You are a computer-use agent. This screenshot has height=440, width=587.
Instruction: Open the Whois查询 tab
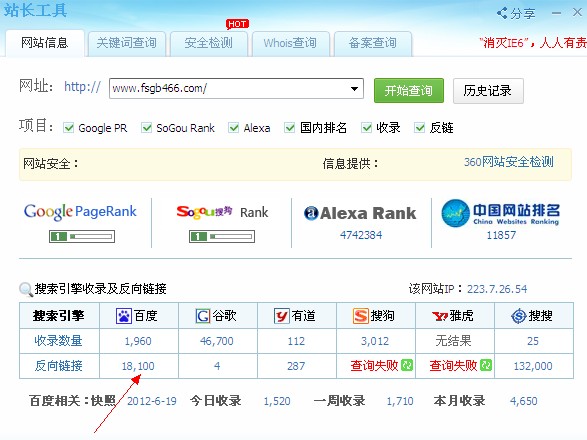coord(290,43)
